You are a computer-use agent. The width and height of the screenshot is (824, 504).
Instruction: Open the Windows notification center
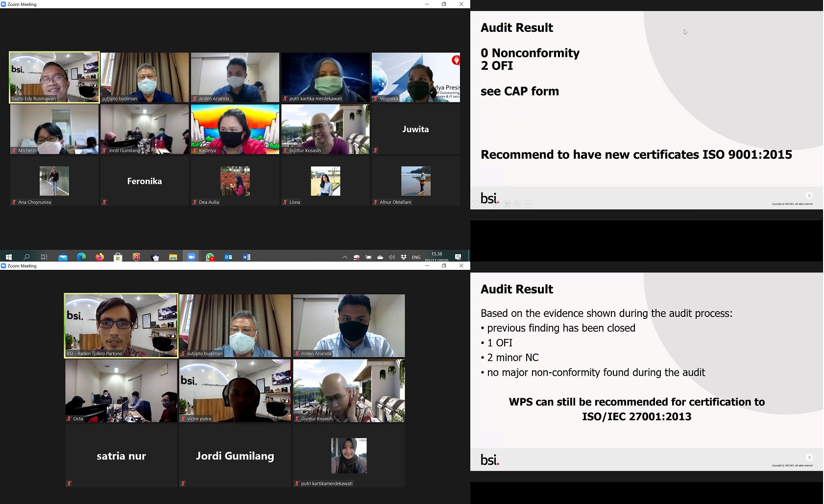[458, 257]
